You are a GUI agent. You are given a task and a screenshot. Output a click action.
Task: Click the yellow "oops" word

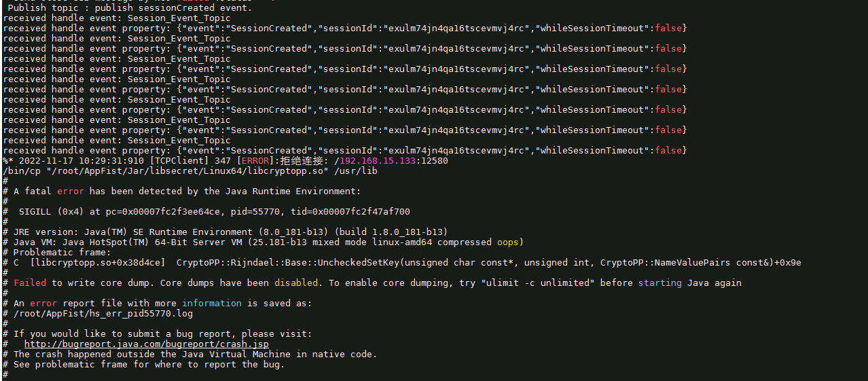[510, 242]
